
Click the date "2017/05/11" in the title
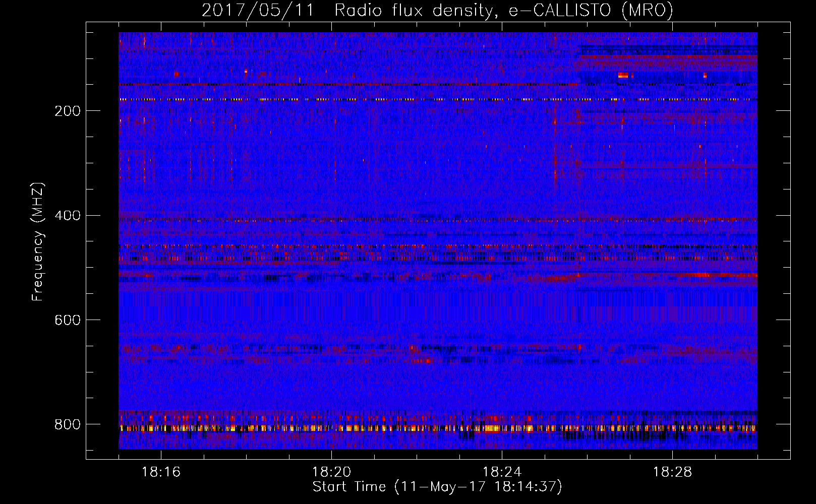257,11
